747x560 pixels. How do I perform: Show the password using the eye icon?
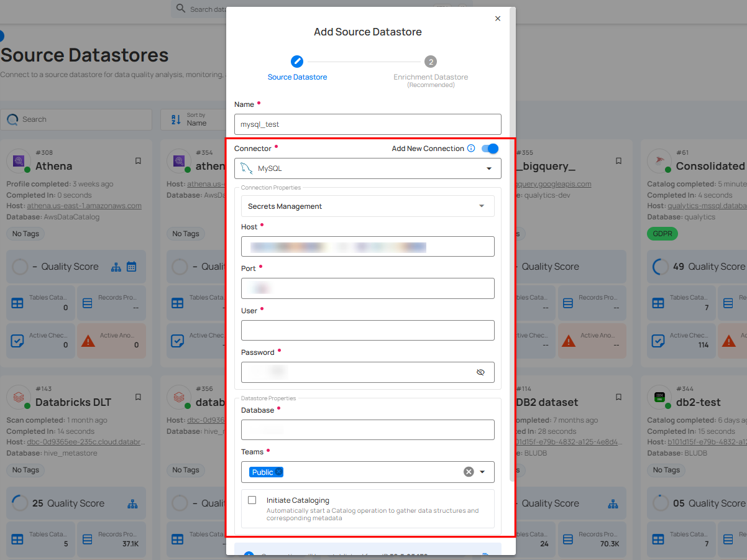coord(481,372)
